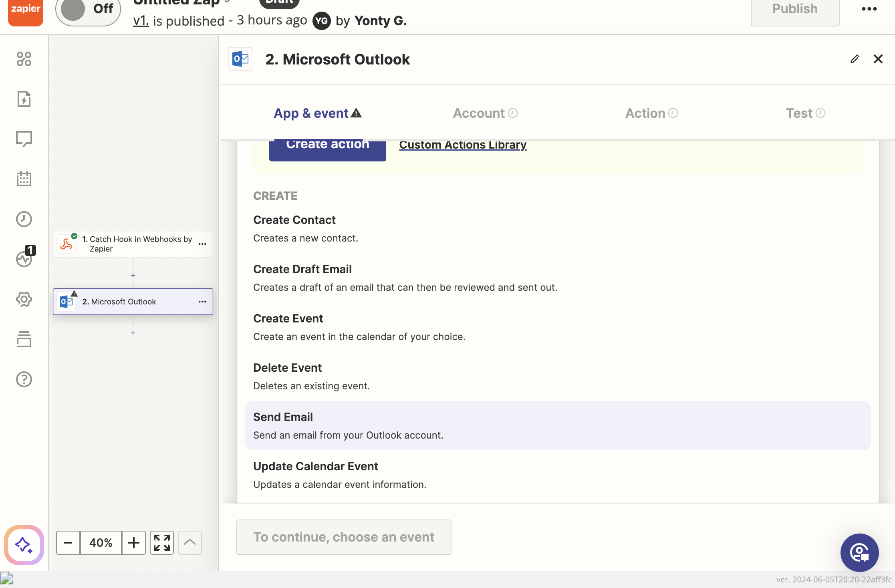
Task: Click the warning triangle on App & event tab
Action: (356, 113)
